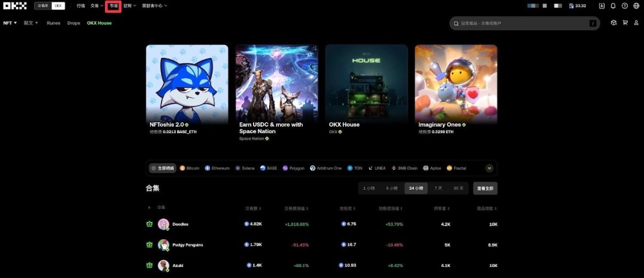The image size is (644, 278).
Task: Open the language globe icon
Action: click(x=636, y=6)
